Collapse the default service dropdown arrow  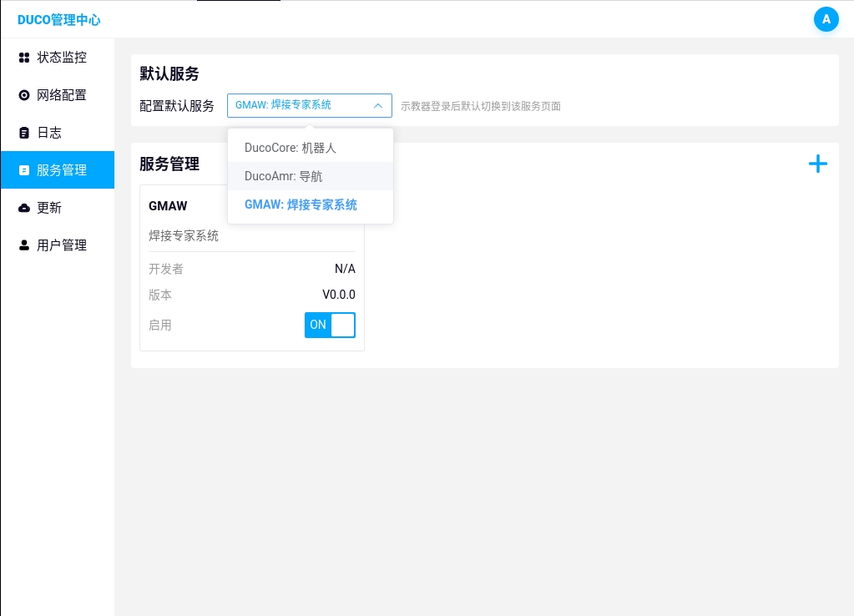pos(378,105)
